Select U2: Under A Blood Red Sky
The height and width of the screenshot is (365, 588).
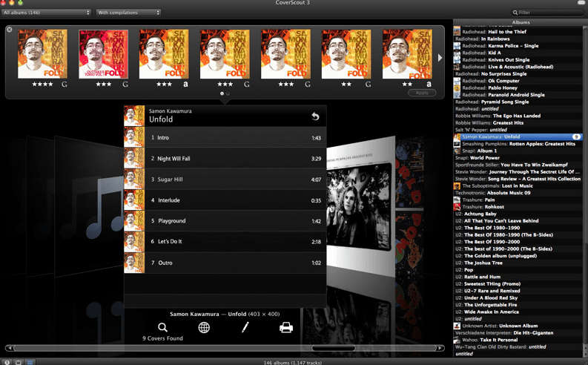[518, 297]
